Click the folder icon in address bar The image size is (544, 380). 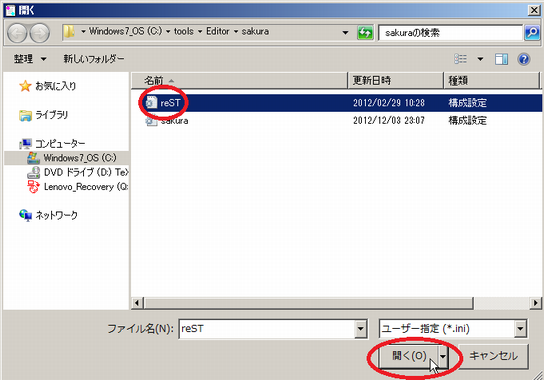(70, 32)
